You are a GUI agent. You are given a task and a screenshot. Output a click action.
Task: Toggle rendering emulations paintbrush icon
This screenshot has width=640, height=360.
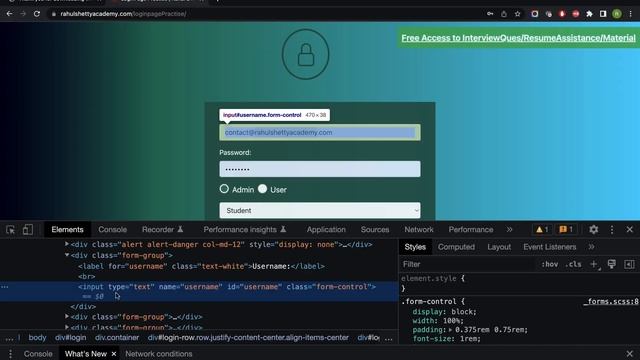611,264
